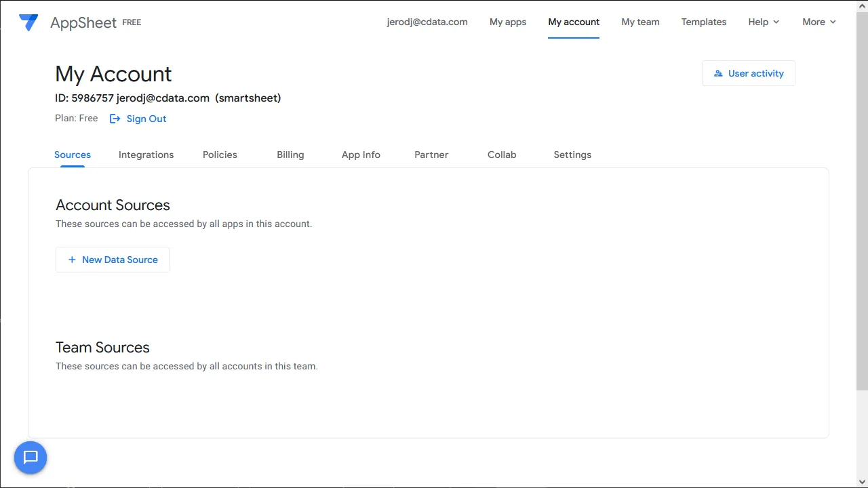Open the App Info tab
This screenshot has height=488, width=868.
click(x=361, y=155)
